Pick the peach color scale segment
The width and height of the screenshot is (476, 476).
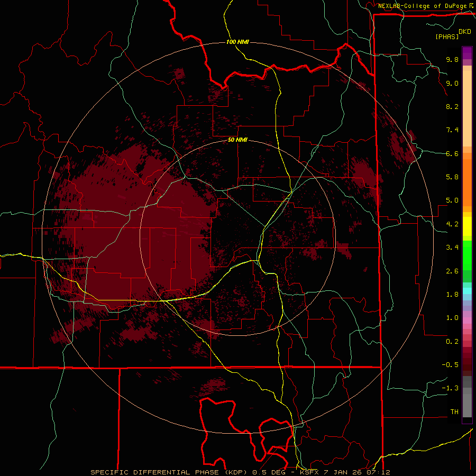pos(467,108)
